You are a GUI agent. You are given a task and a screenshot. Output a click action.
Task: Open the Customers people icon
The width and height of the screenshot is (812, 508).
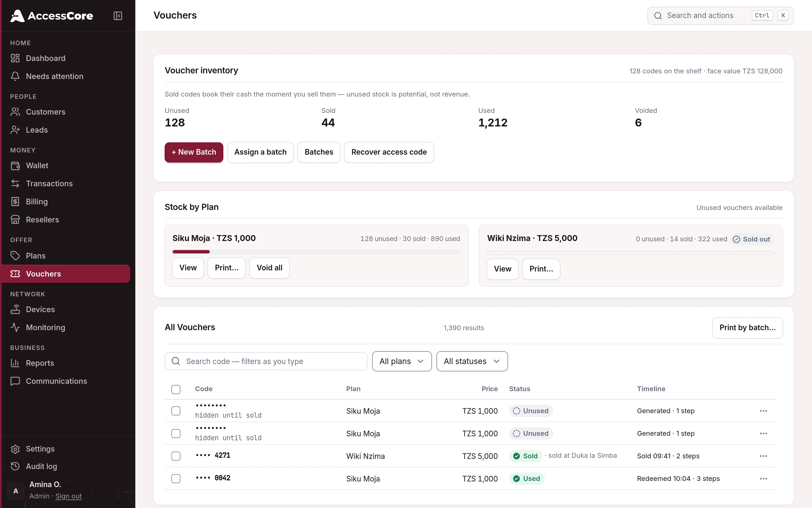click(x=15, y=112)
